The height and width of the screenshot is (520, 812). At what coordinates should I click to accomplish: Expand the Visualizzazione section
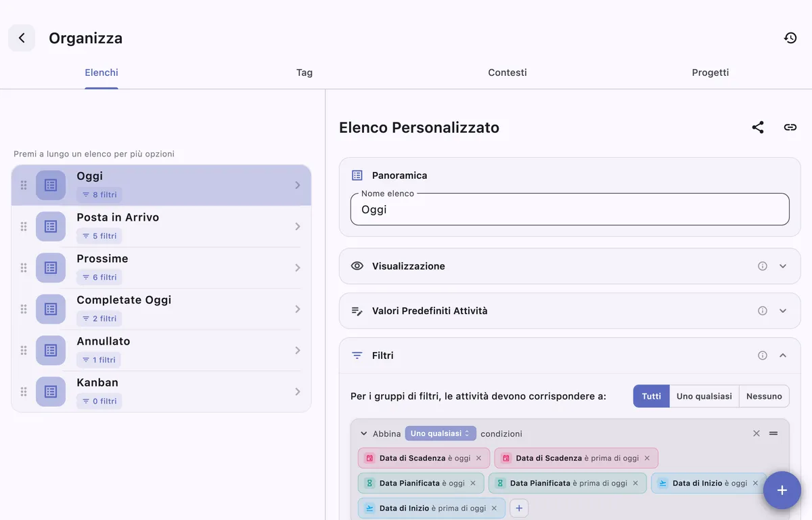click(783, 266)
